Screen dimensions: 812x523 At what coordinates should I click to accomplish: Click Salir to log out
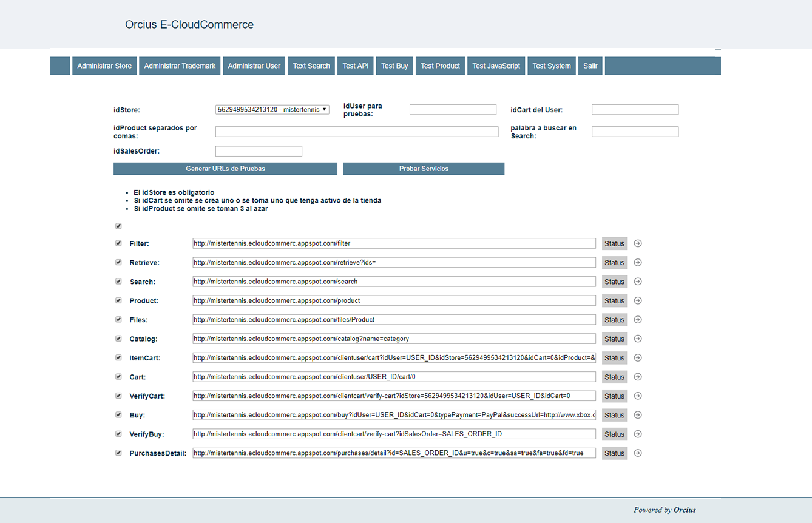pyautogui.click(x=590, y=66)
